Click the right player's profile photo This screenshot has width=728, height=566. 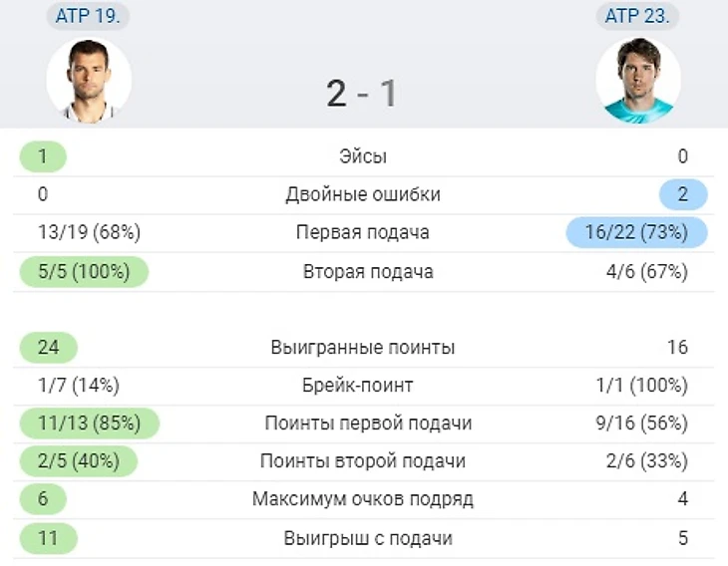[x=638, y=81]
